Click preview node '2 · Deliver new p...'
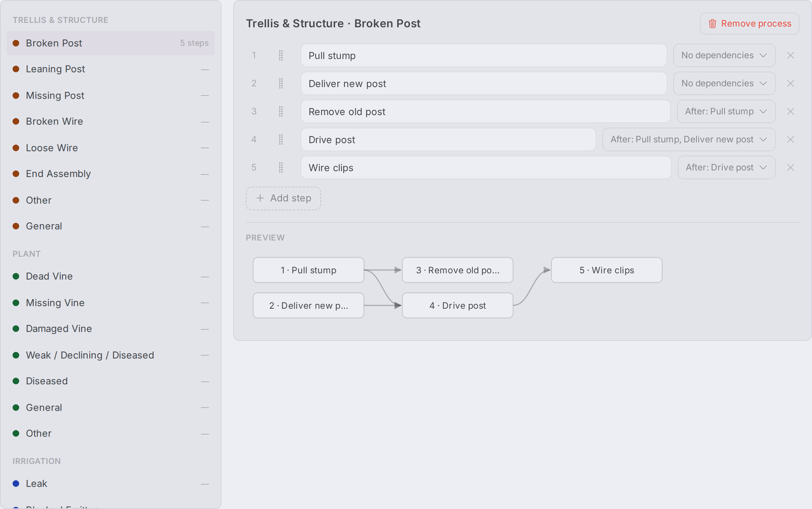This screenshot has height=509, width=812. (x=308, y=306)
